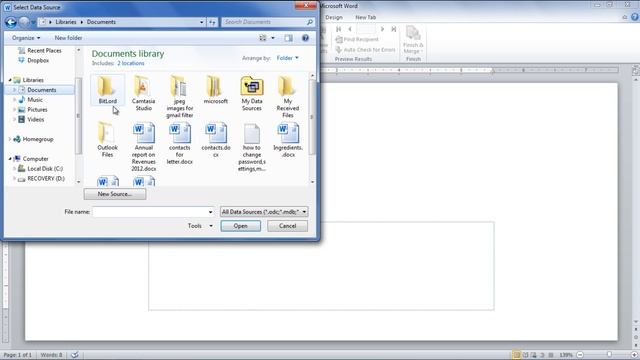Click the search magnifier icon

(x=310, y=22)
